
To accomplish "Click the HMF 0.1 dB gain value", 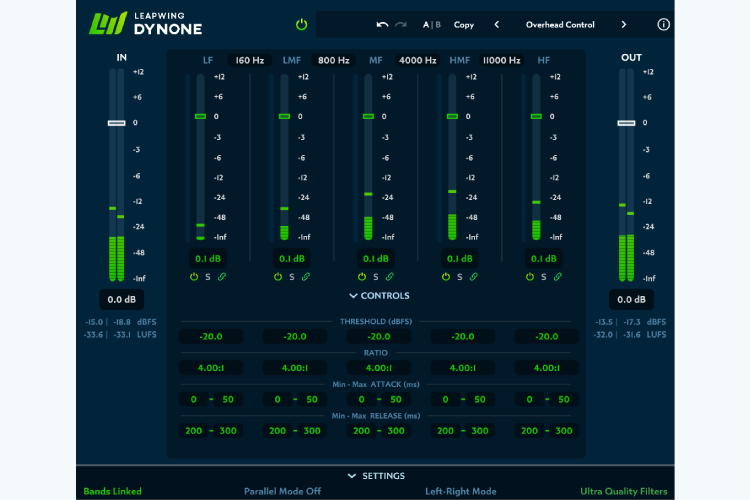I will pyautogui.click(x=460, y=258).
